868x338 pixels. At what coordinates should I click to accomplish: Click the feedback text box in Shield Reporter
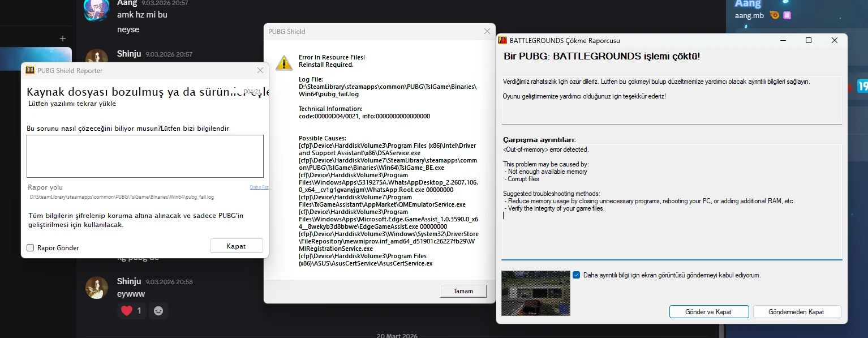[145, 156]
